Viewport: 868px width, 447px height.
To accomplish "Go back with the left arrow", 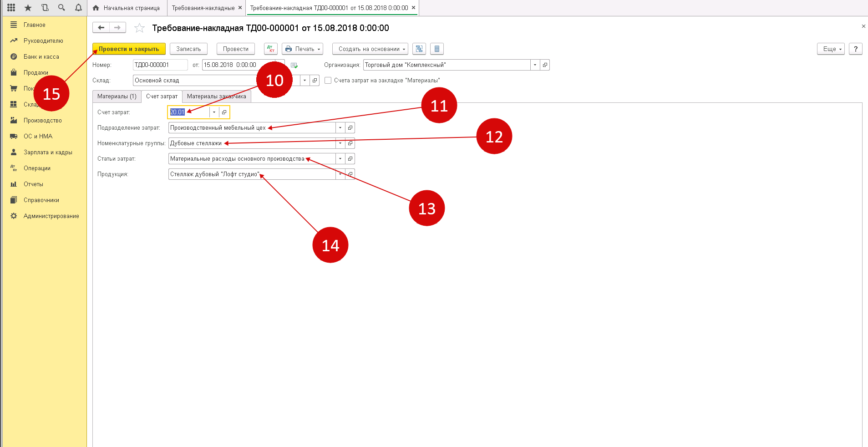I will coord(101,28).
